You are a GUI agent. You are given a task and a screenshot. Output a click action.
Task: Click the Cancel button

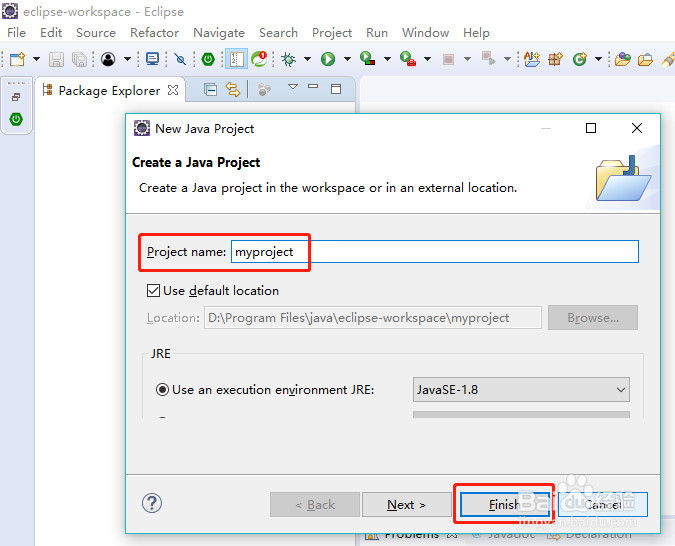click(x=603, y=505)
